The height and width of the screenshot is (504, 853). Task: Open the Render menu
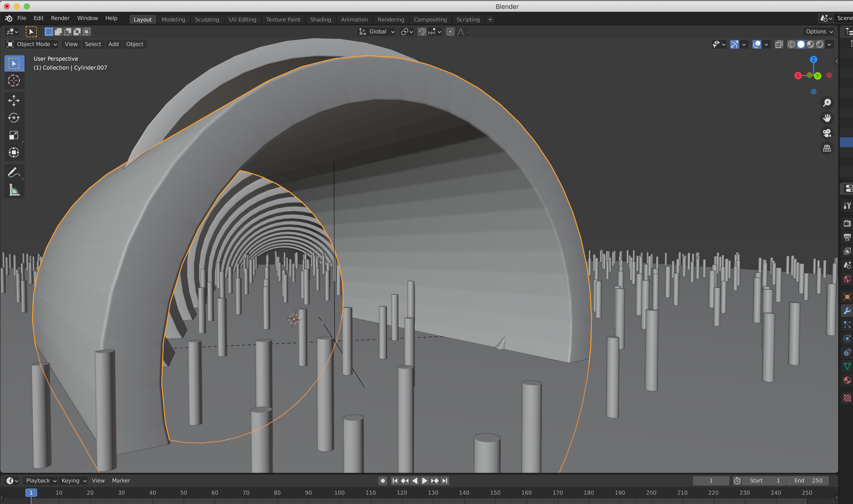coord(60,18)
